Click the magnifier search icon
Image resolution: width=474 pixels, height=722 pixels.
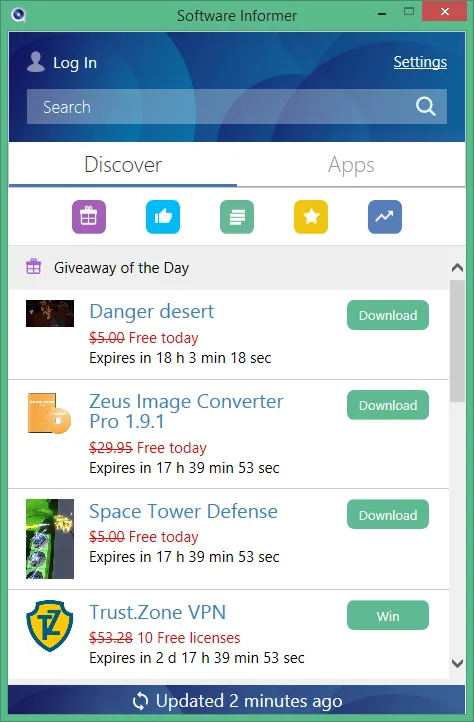[426, 107]
